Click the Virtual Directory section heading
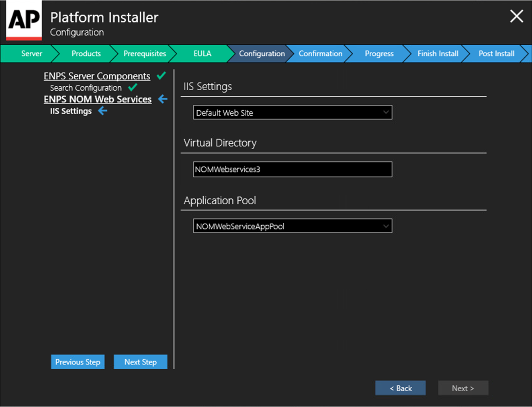The width and height of the screenshot is (532, 407). coord(220,143)
